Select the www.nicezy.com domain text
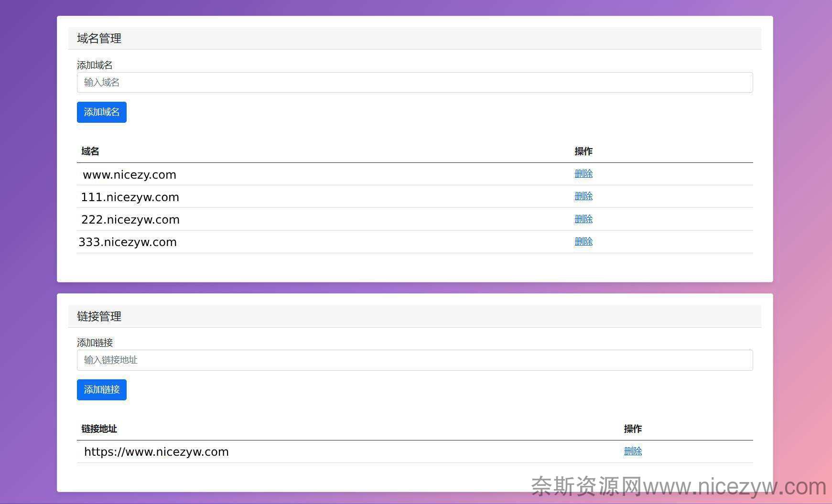 (130, 175)
